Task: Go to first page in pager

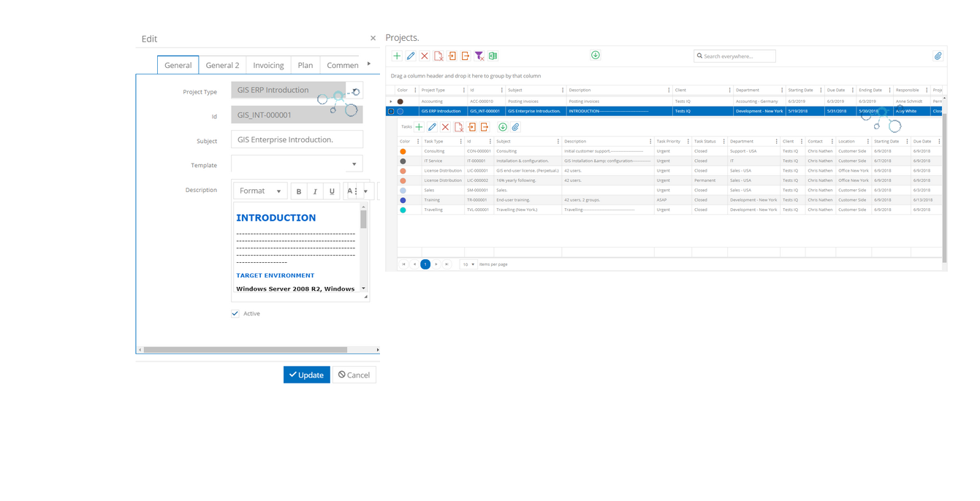Action: pos(403,264)
